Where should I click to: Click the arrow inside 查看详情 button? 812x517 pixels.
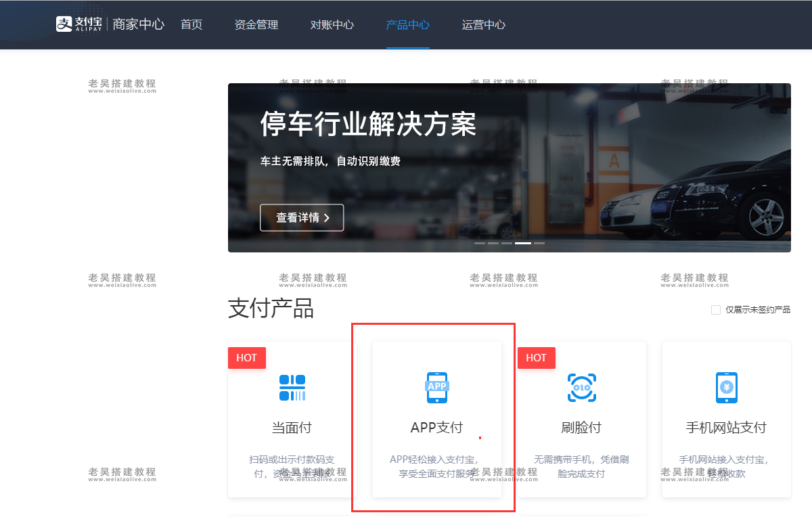coord(325,217)
